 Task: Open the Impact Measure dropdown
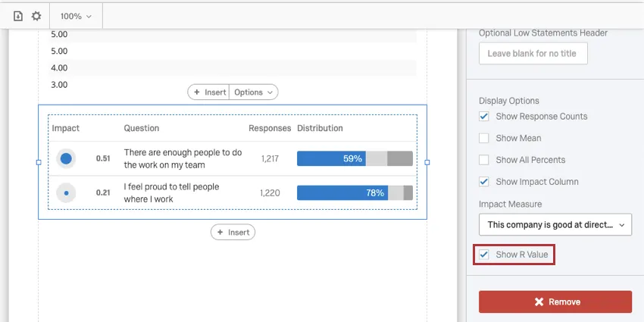point(555,225)
